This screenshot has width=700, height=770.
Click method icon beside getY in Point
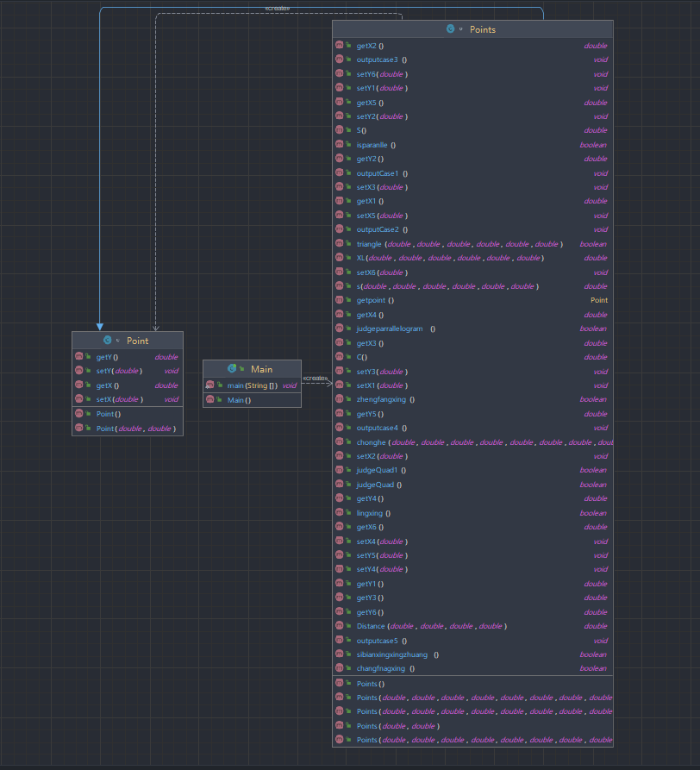tap(79, 356)
